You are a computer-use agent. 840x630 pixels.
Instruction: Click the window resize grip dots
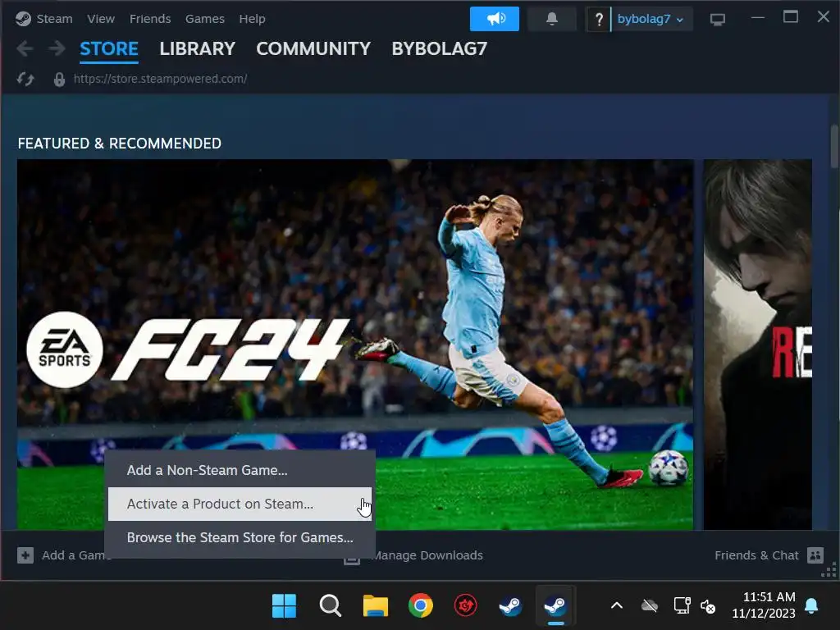coord(829,571)
